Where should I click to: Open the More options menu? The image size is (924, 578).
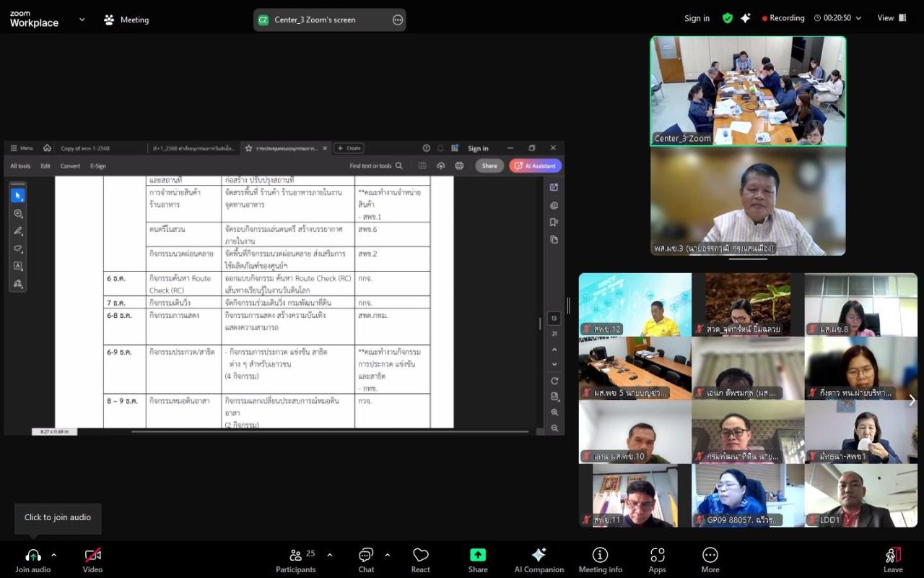tap(710, 560)
